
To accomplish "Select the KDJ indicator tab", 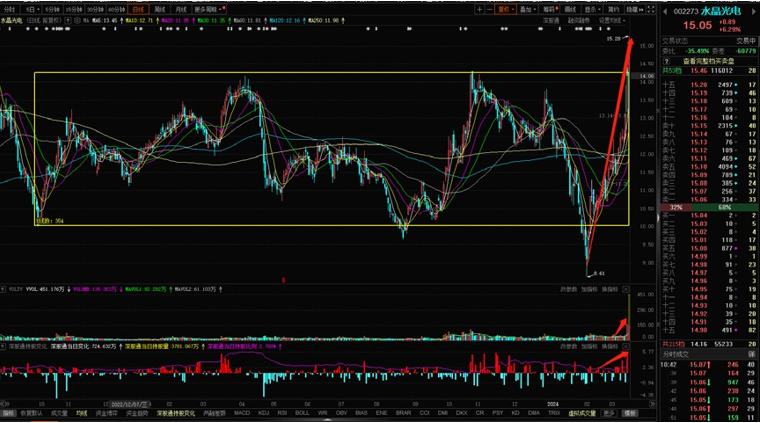I will click(264, 412).
